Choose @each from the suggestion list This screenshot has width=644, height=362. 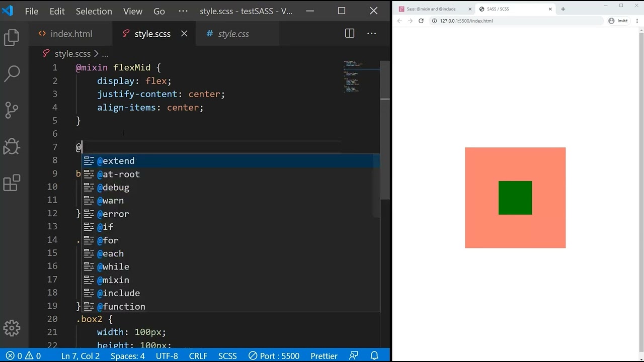coord(231,253)
